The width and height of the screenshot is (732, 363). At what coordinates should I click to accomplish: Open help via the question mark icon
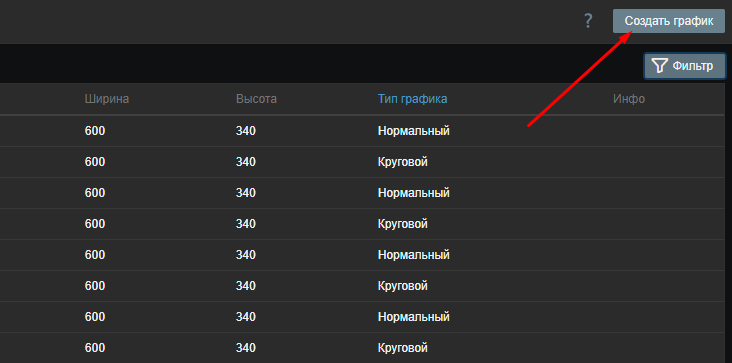[588, 21]
